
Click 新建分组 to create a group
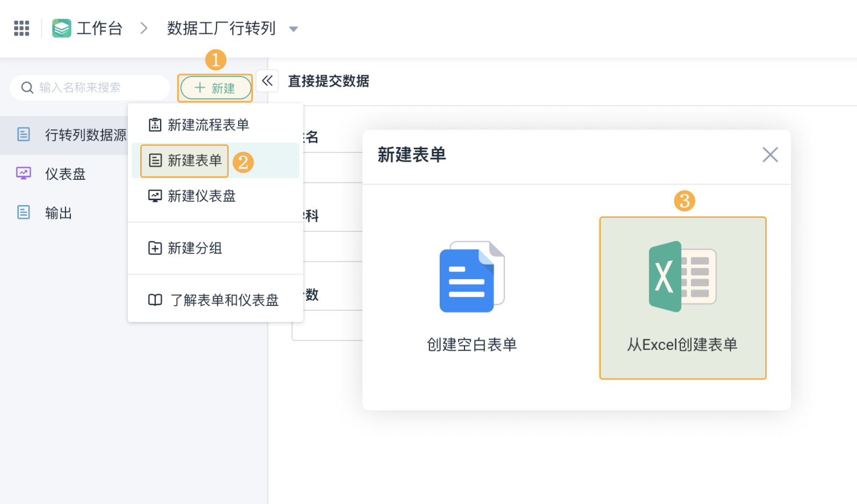[x=194, y=248]
